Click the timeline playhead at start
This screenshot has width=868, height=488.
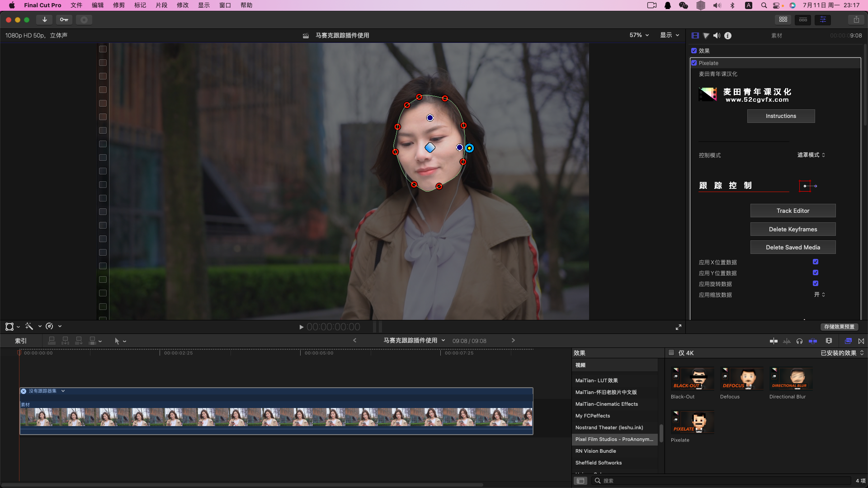19,353
